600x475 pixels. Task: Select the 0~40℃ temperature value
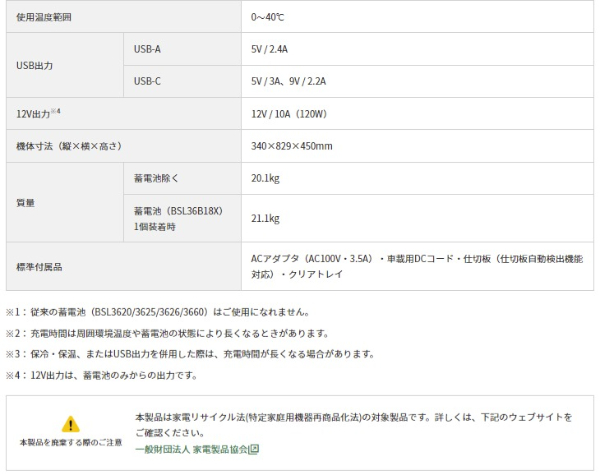267,17
